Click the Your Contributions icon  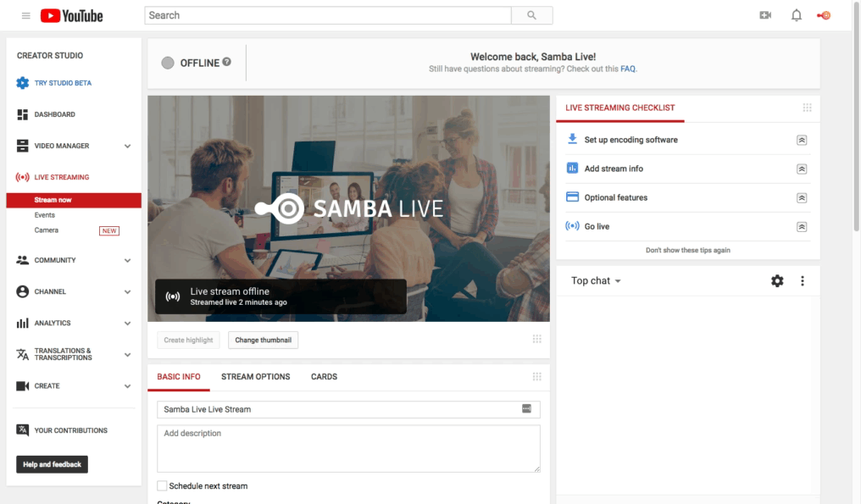point(23,430)
